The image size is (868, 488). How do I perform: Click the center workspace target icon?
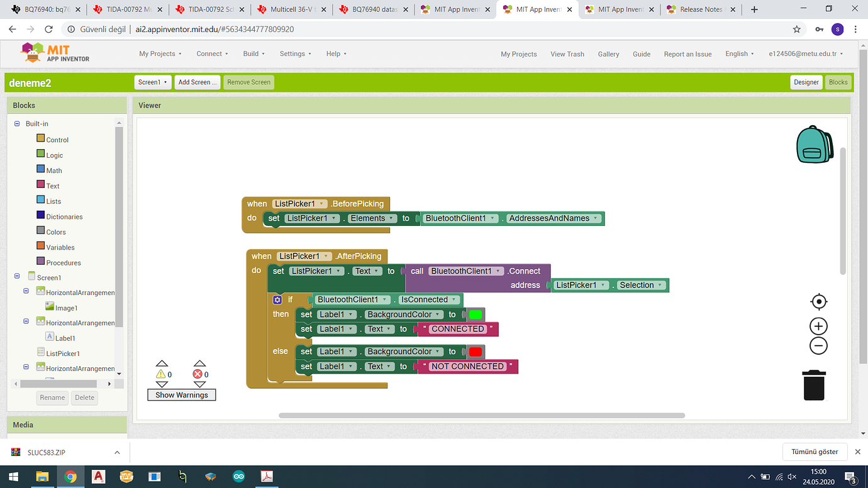coord(818,302)
